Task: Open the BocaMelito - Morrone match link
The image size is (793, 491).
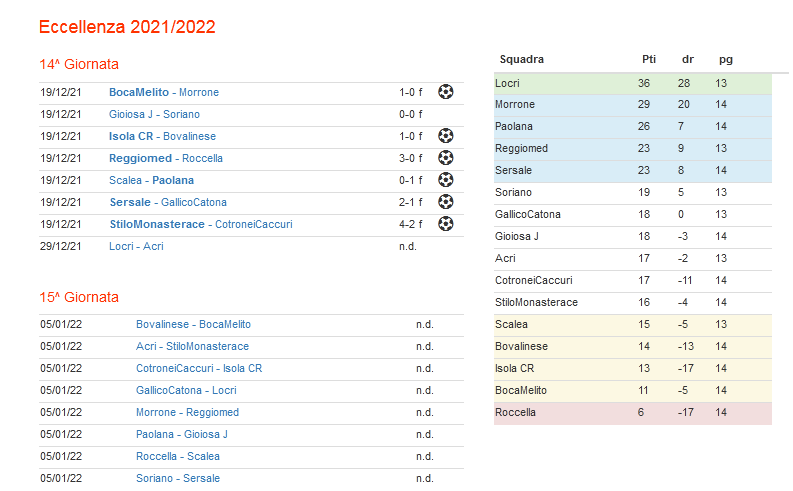Action: pos(164,93)
